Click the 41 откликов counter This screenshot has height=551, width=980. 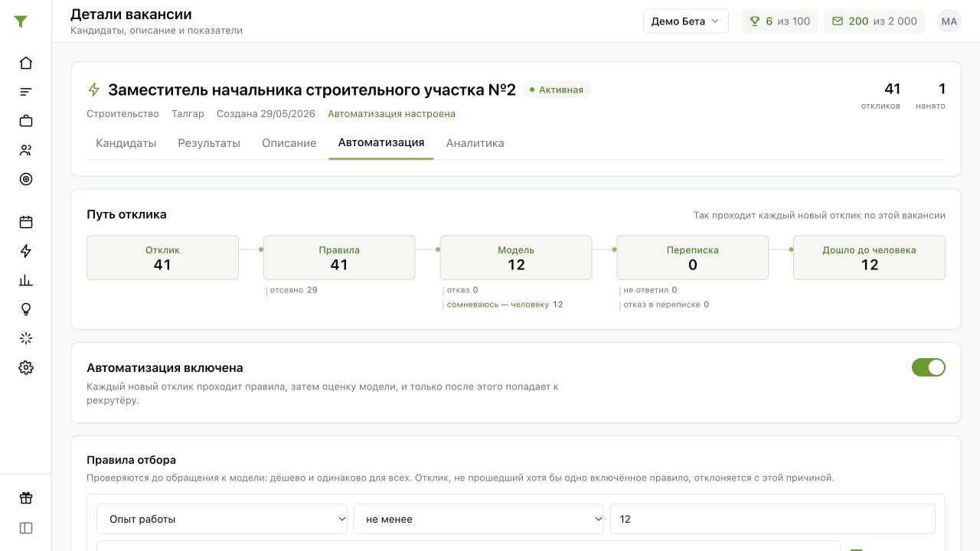coord(881,96)
